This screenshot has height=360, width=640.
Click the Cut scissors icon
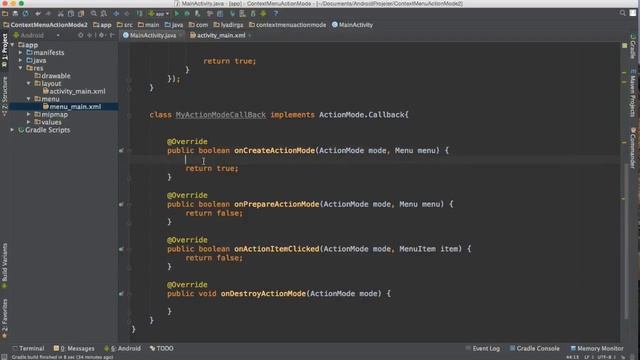tap(60, 13)
